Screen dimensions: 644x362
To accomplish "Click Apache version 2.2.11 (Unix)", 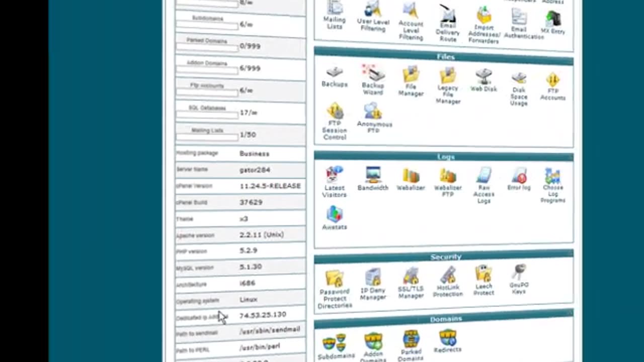I will (262, 235).
